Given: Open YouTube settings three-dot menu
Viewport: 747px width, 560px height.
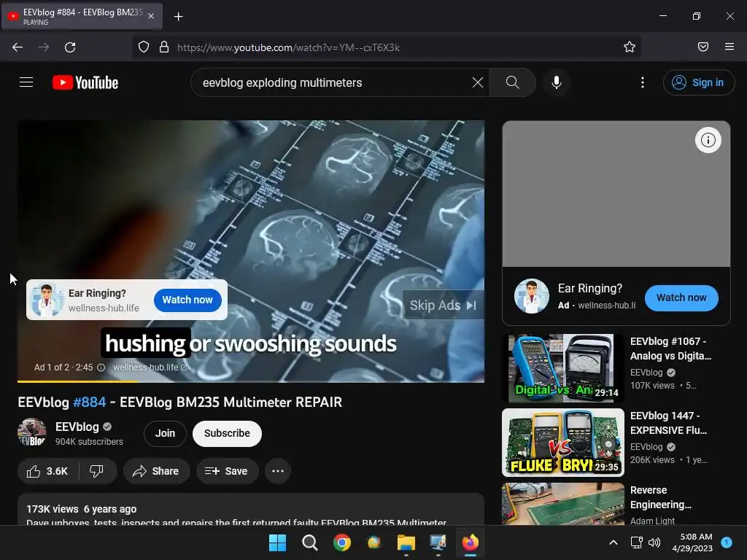Looking at the screenshot, I should 642,82.
